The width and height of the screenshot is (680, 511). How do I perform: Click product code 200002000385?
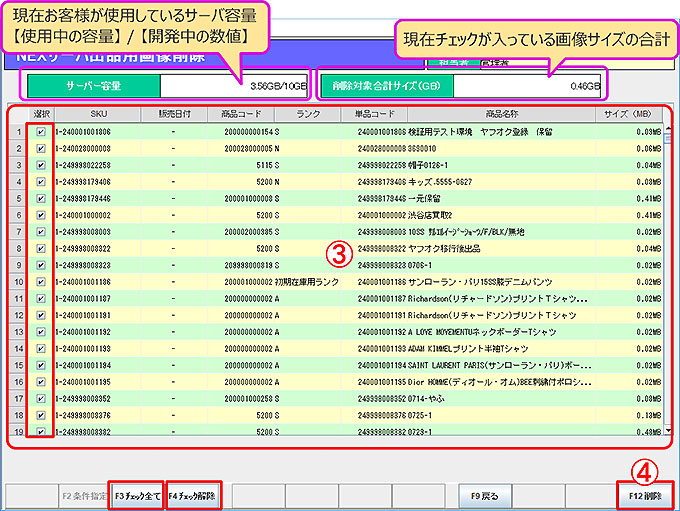click(248, 232)
